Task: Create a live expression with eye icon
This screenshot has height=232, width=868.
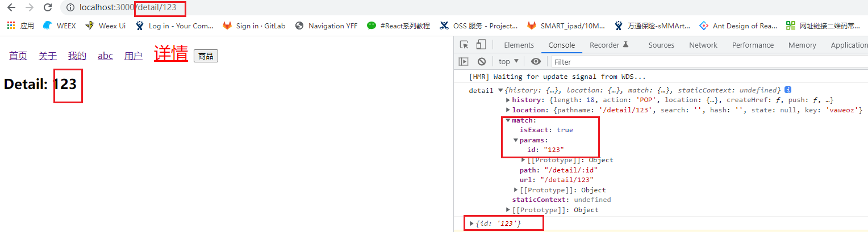Action: tap(536, 61)
